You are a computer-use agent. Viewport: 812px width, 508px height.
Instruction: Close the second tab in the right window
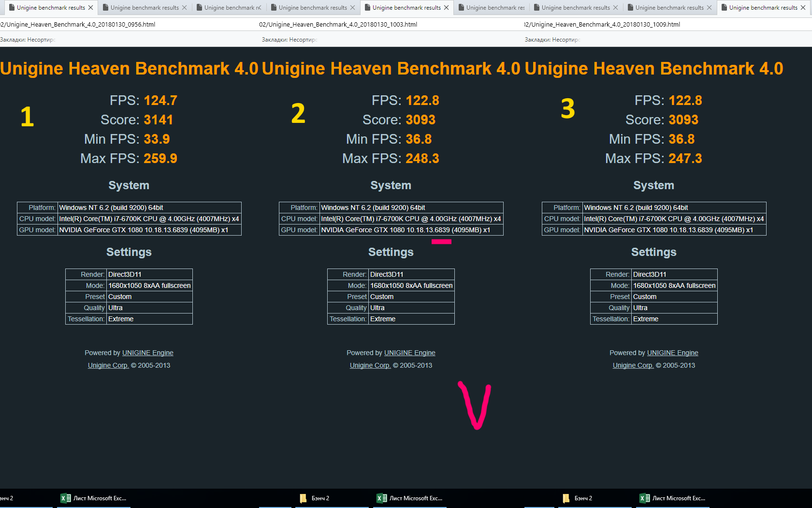click(615, 8)
